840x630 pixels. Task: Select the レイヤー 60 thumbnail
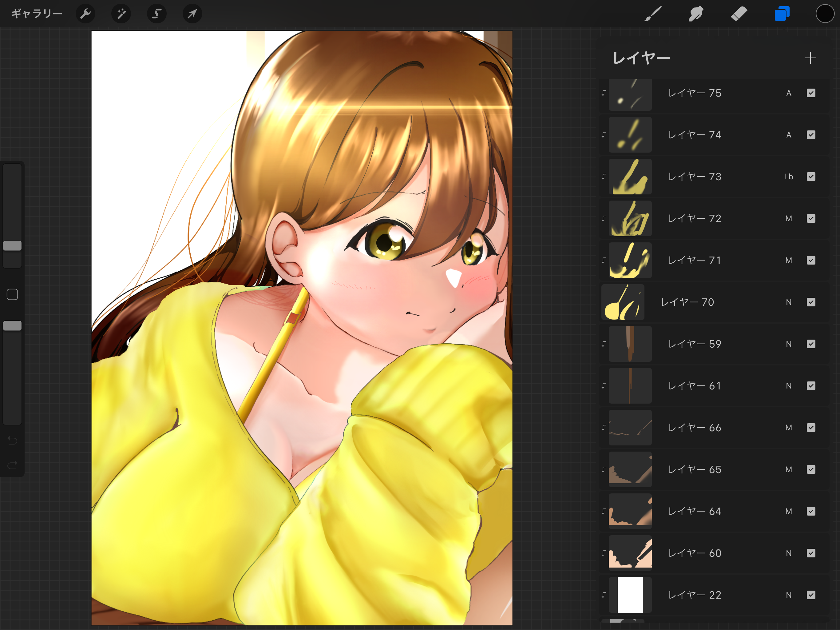[x=630, y=553]
